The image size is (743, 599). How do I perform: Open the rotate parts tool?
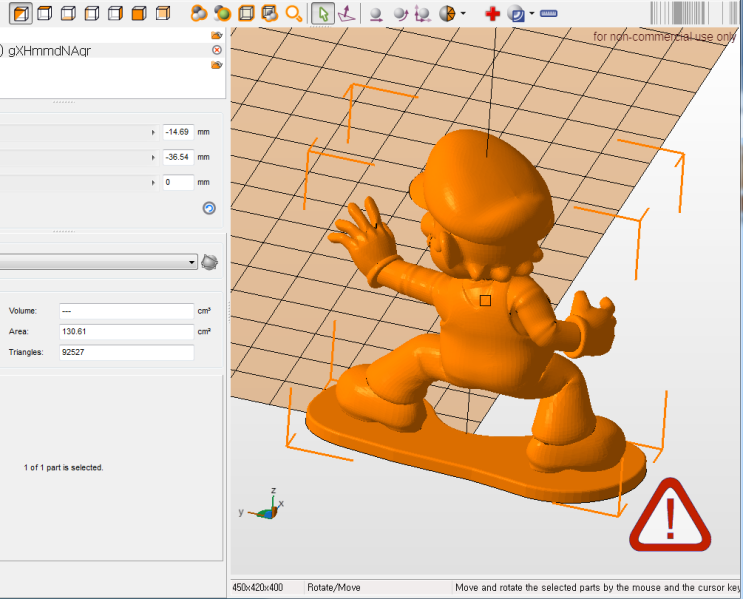pos(400,14)
